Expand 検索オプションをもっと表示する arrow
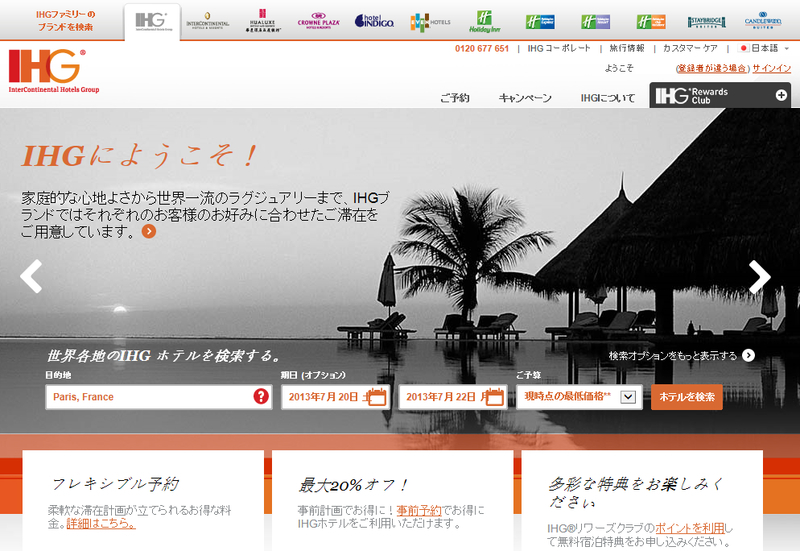Image resolution: width=800 pixels, height=551 pixels. click(x=748, y=356)
